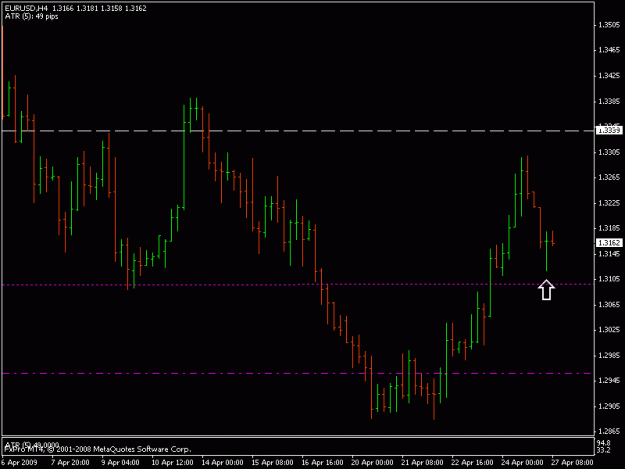The image size is (625, 469).
Task: Click the '10 Apr 12:00' time axis label
Action: coord(172,463)
